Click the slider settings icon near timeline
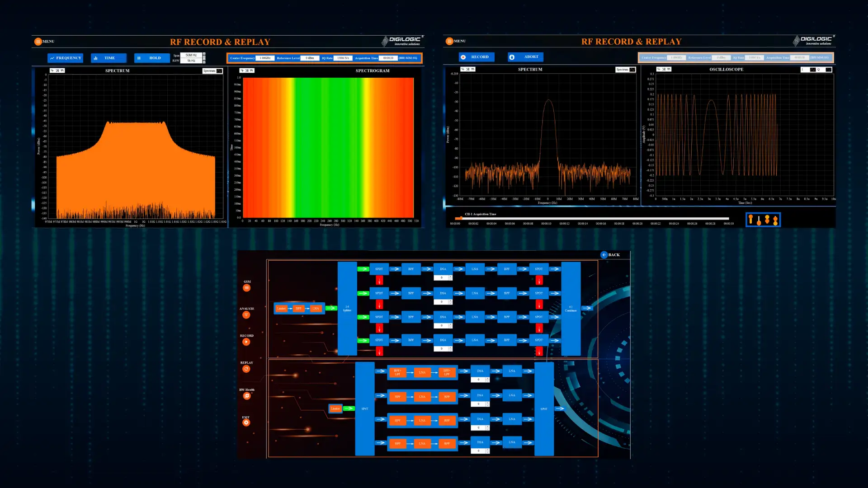The width and height of the screenshot is (868, 488). (763, 220)
